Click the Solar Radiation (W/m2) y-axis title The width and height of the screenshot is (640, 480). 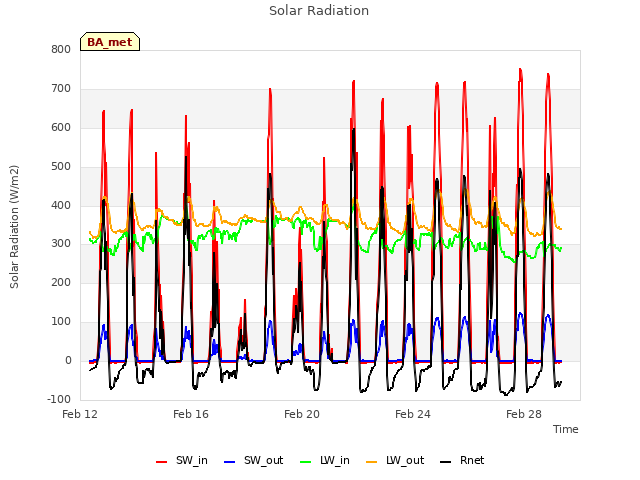pos(14,227)
